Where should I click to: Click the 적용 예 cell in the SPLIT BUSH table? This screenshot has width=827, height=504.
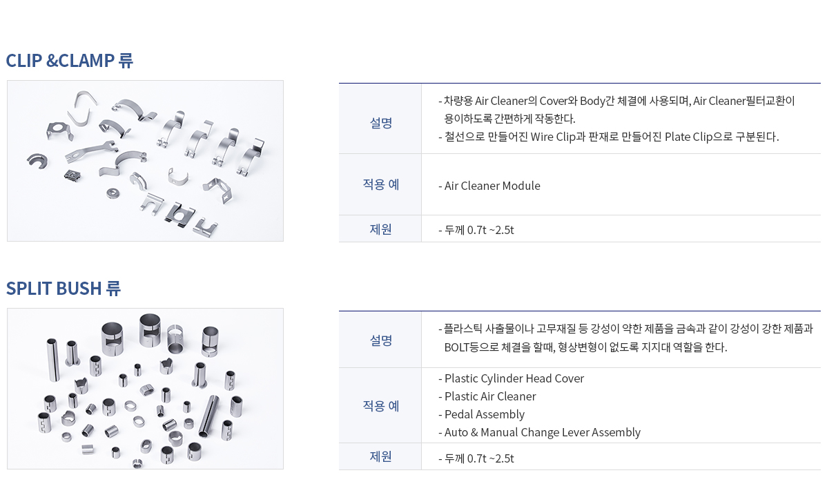point(380,405)
